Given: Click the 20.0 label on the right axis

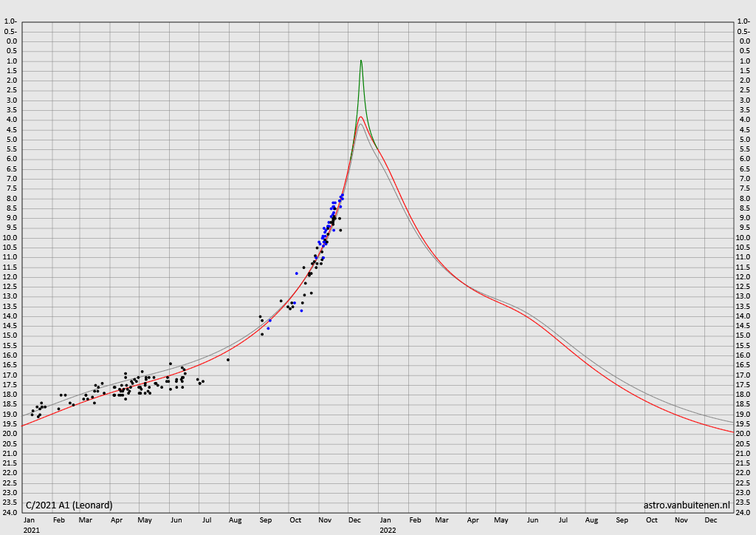Looking at the screenshot, I should coord(744,434).
